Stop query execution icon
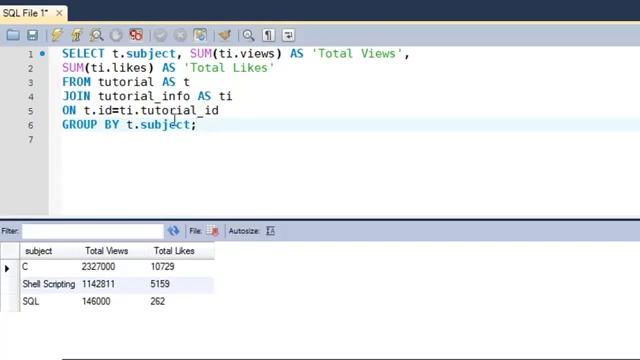This screenshot has height=360, width=640. [116, 36]
